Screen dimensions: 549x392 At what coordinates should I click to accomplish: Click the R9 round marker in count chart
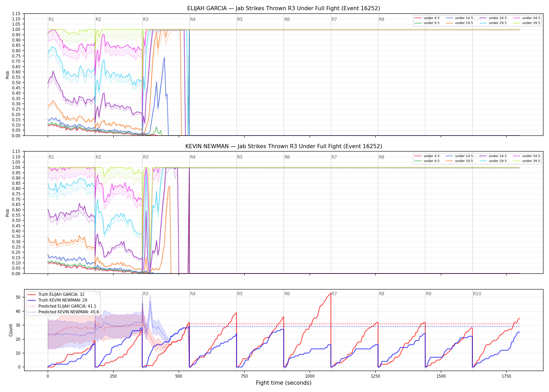click(x=428, y=294)
